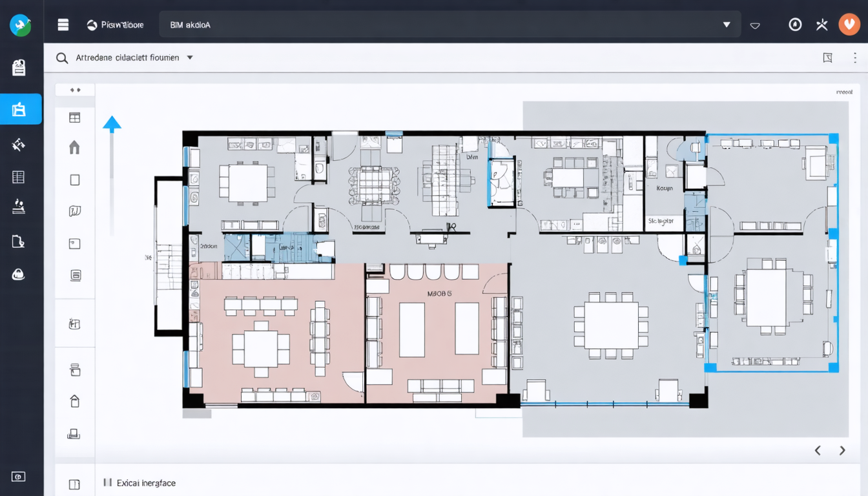Open the table sheet icon in dark sidebar
Image resolution: width=868 pixels, height=496 pixels.
[x=19, y=177]
